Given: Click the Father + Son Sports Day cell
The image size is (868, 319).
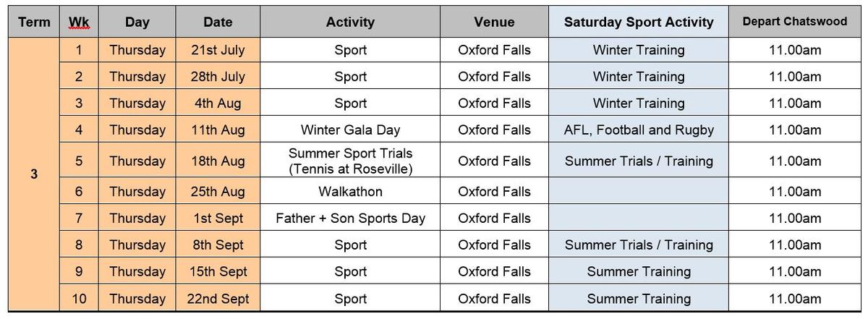Looking at the screenshot, I should coord(350,218).
